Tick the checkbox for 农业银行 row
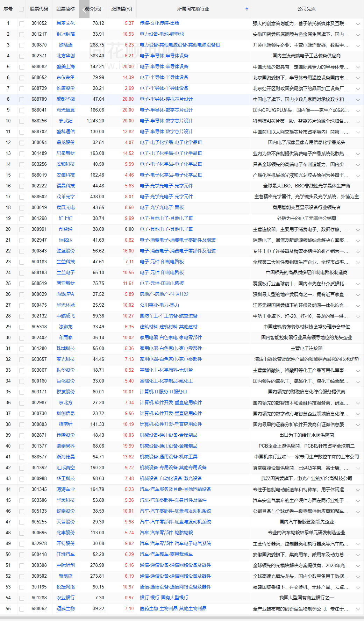364x621 pixels. pos(22,598)
